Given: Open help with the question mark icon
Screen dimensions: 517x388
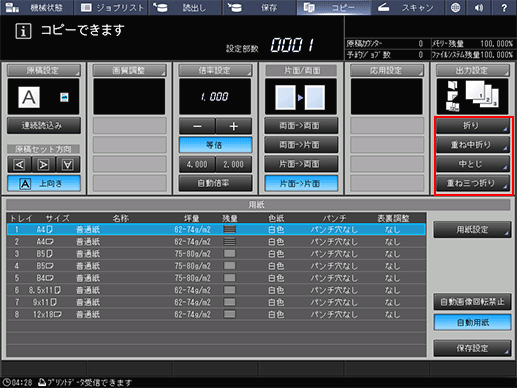Looking at the screenshot, I should pos(504,7).
